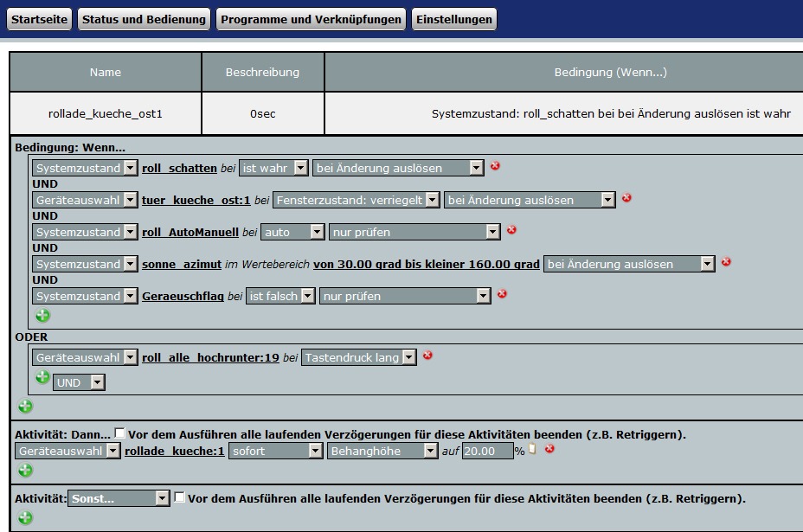Open the Behanghöhe dropdown
Image resolution: width=803 pixels, height=532 pixels.
coord(382,451)
